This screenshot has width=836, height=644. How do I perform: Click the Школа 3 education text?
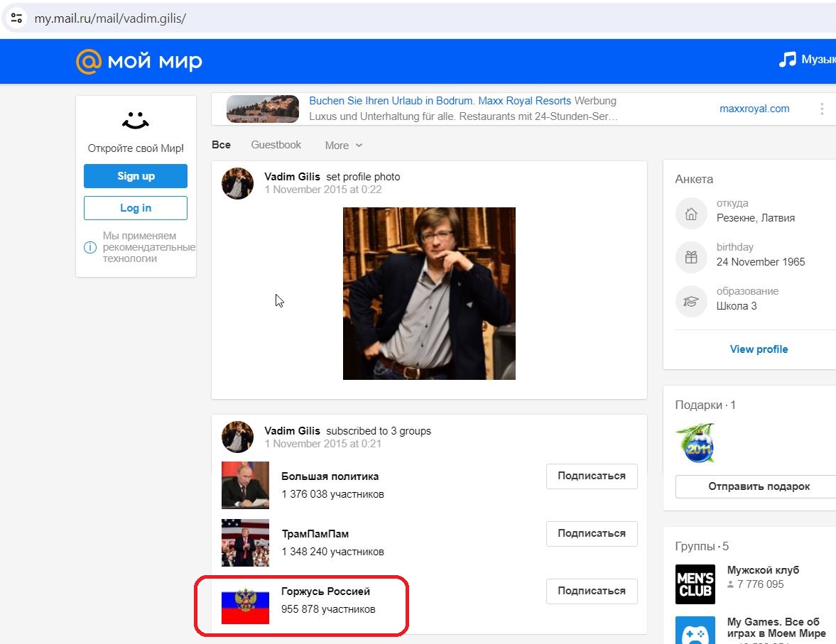[737, 306]
